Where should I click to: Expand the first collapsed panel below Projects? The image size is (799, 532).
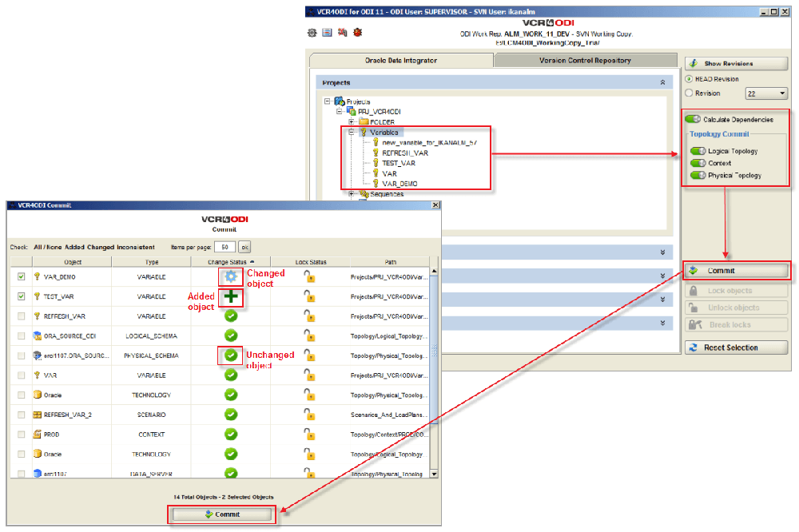(x=662, y=252)
